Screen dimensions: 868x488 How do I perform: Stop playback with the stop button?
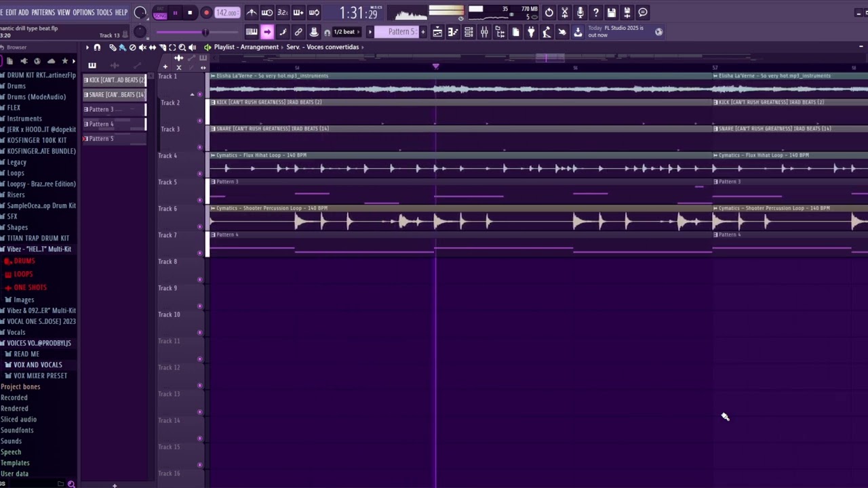point(190,12)
